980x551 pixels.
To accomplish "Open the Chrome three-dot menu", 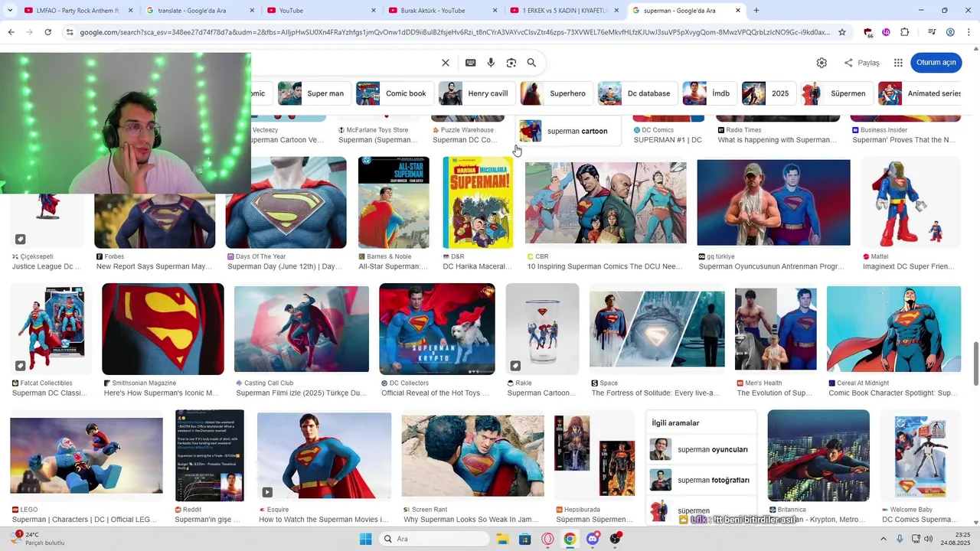I will pos(968,32).
